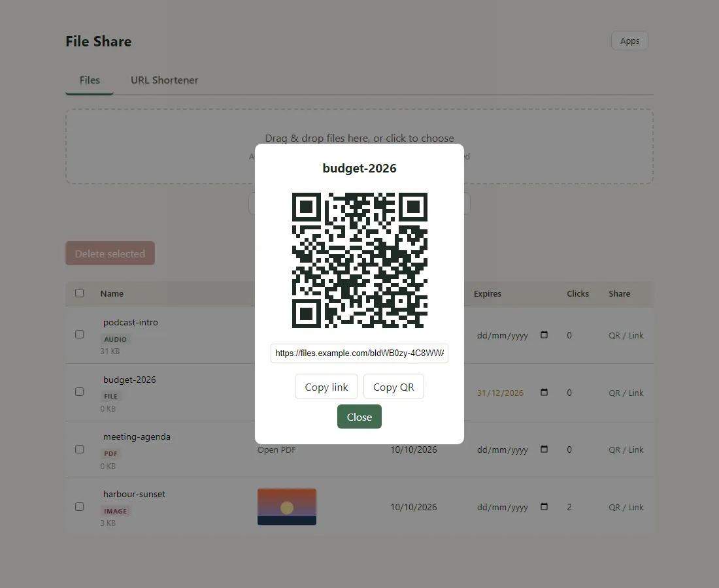Check the budget-2026 row checkbox
This screenshot has height=588, width=719.
[79, 391]
